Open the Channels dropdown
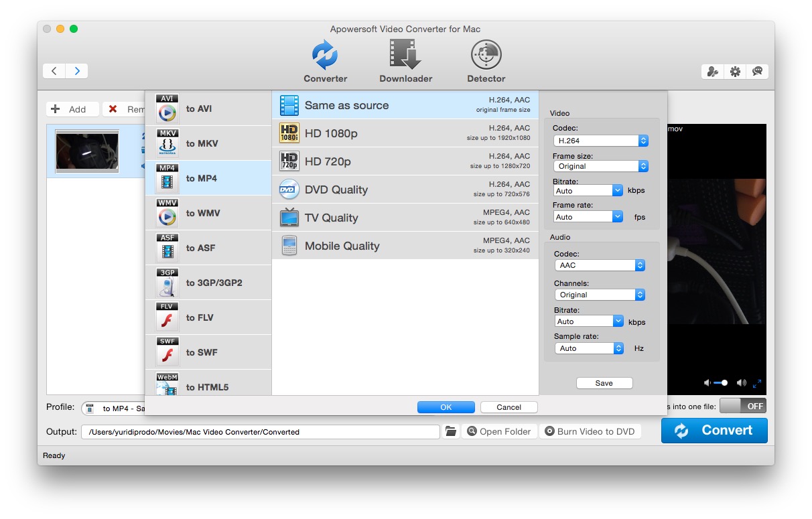This screenshot has height=519, width=812. [x=600, y=295]
